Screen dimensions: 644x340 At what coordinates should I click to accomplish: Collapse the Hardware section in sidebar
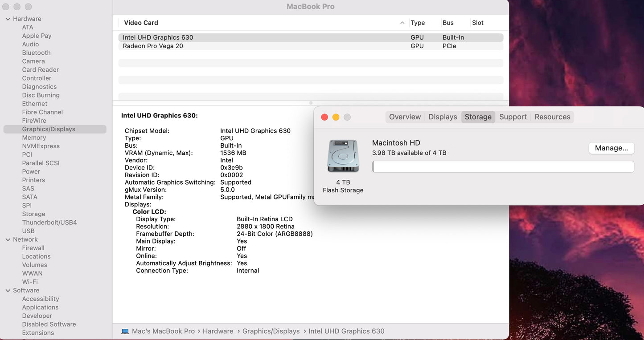pyautogui.click(x=8, y=19)
